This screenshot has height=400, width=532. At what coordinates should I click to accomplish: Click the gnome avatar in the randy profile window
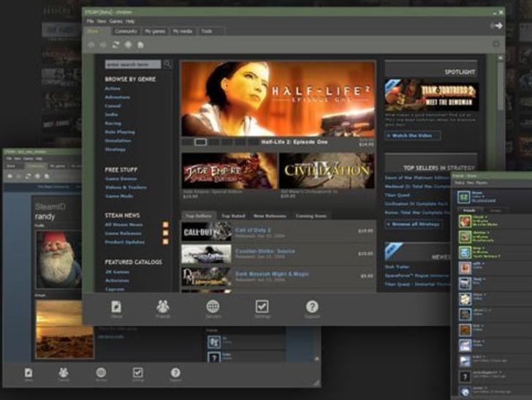(x=58, y=260)
